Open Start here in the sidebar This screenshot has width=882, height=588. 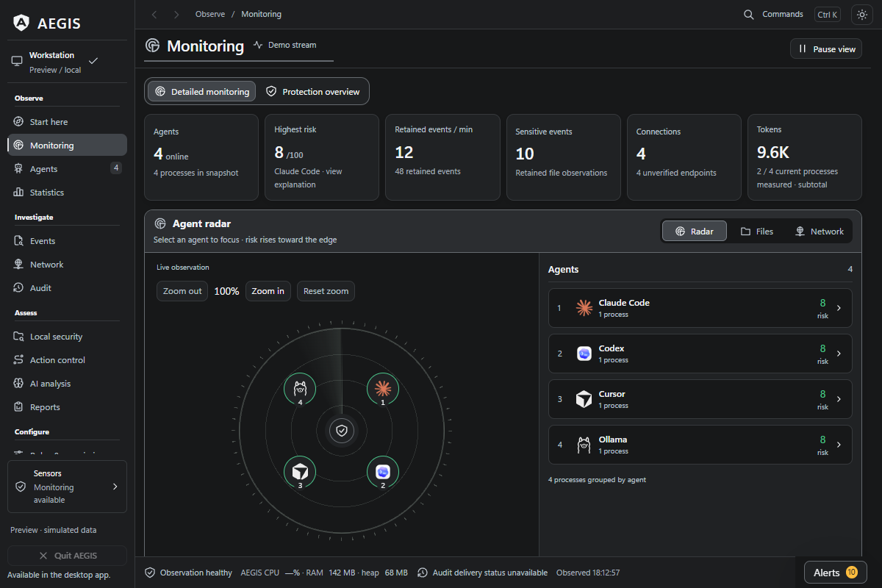click(x=67, y=122)
